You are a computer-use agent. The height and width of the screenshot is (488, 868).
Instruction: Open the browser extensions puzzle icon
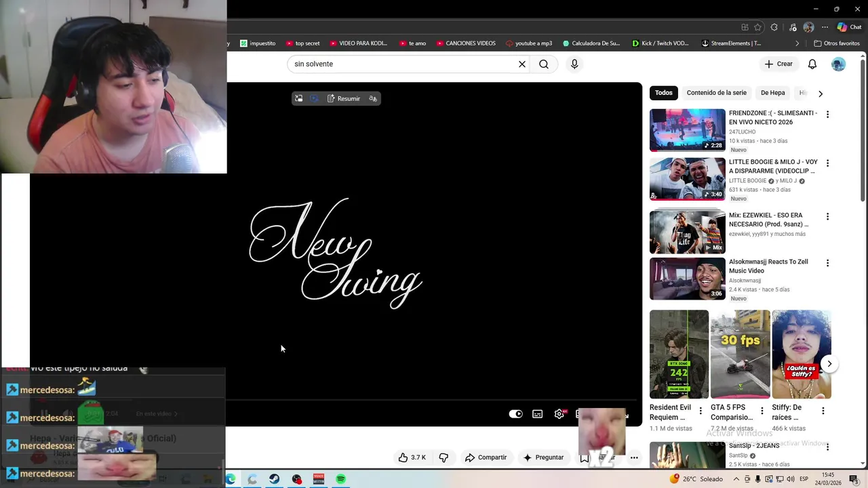pos(774,27)
